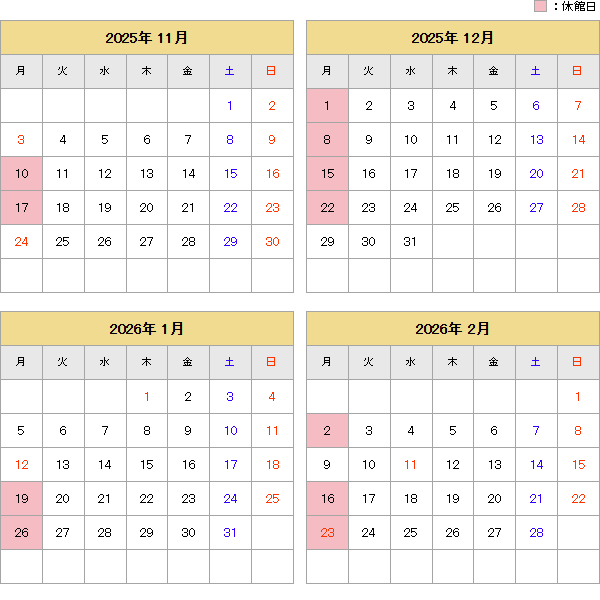Image resolution: width=600 pixels, height=600 pixels.
Task: Click Sunday December 28, 2025
Action: 578,208
